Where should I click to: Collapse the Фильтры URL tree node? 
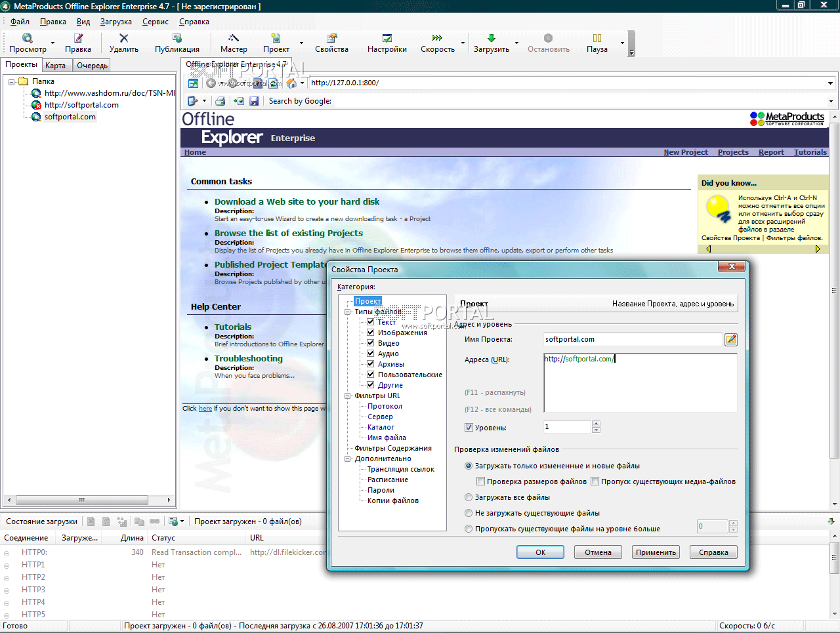348,396
